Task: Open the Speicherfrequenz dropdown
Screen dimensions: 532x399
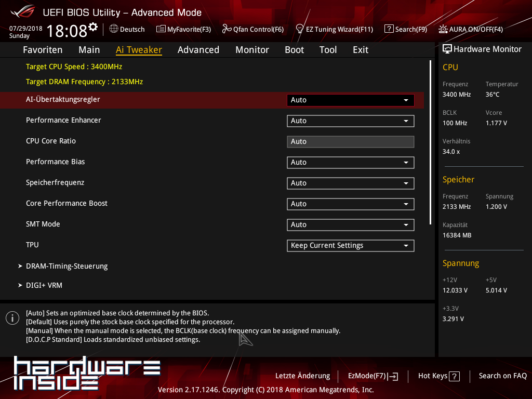Action: 351,183
